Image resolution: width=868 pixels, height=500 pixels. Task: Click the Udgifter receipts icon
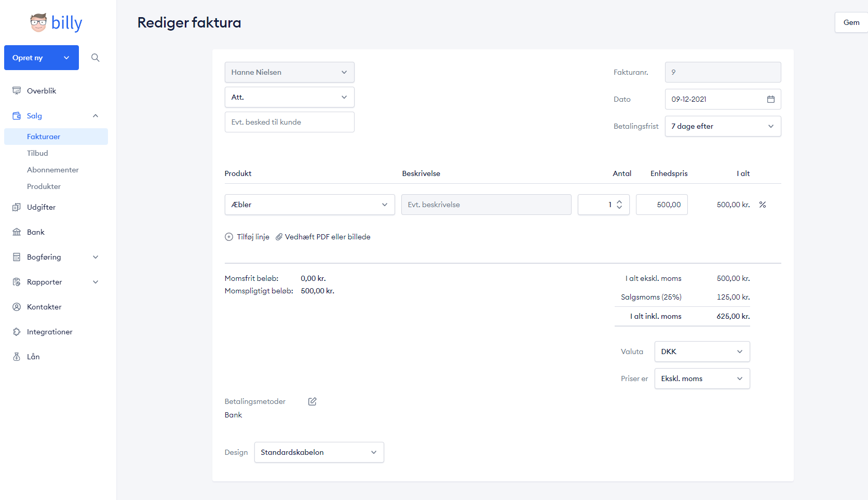coord(17,207)
